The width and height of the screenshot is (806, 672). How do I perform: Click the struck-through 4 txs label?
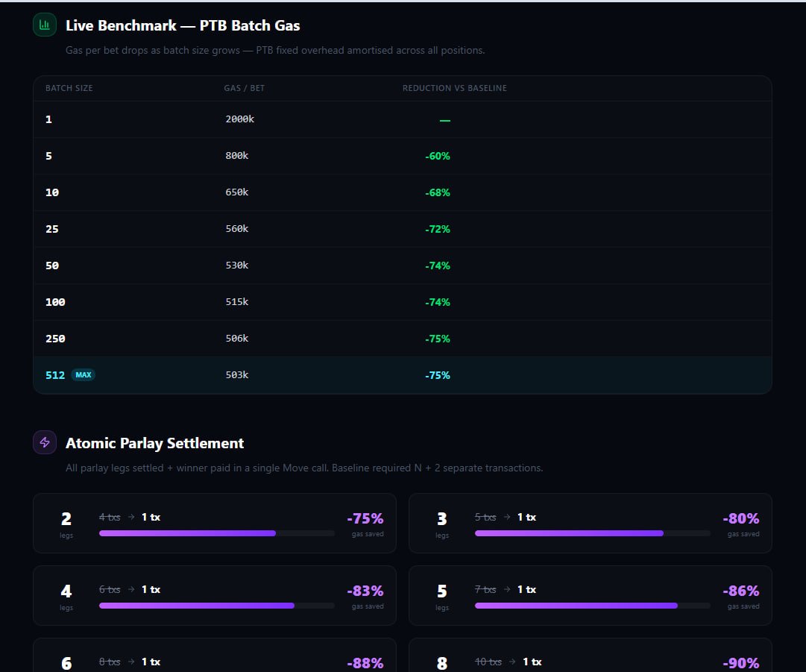coord(110,517)
